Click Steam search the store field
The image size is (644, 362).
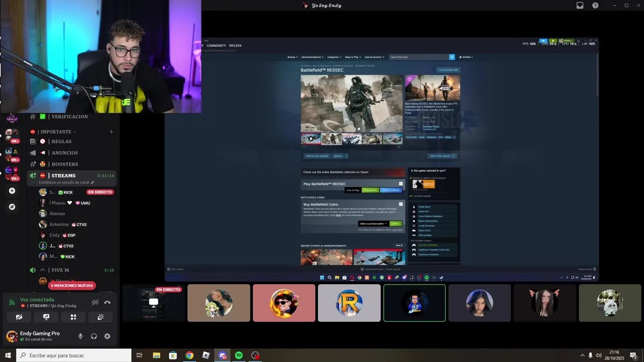(x=419, y=57)
